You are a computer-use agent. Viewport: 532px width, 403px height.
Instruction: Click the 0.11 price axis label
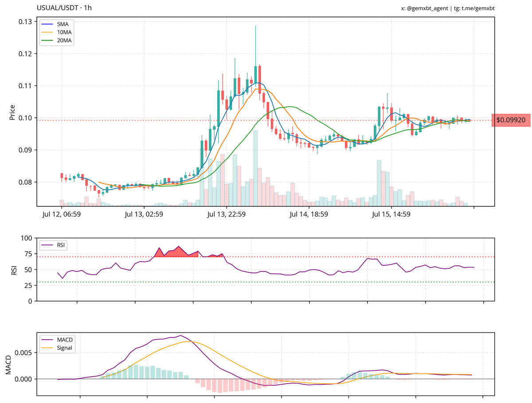coord(25,85)
